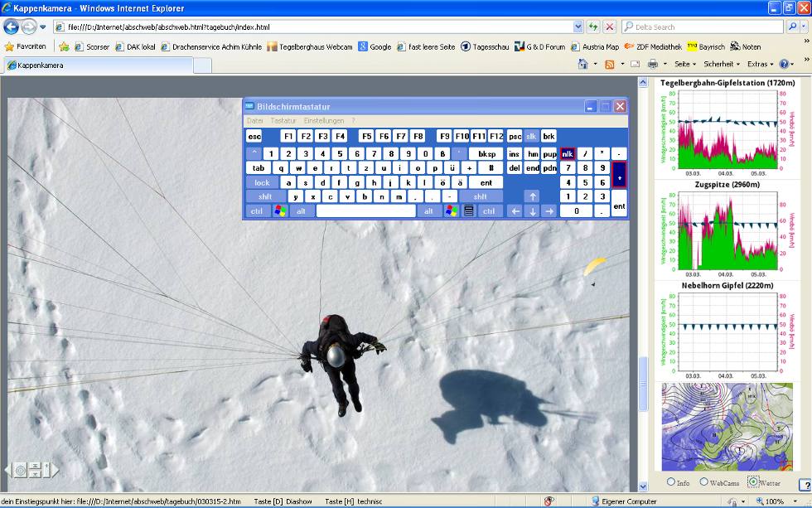Click the search magnifier button

click(792, 27)
